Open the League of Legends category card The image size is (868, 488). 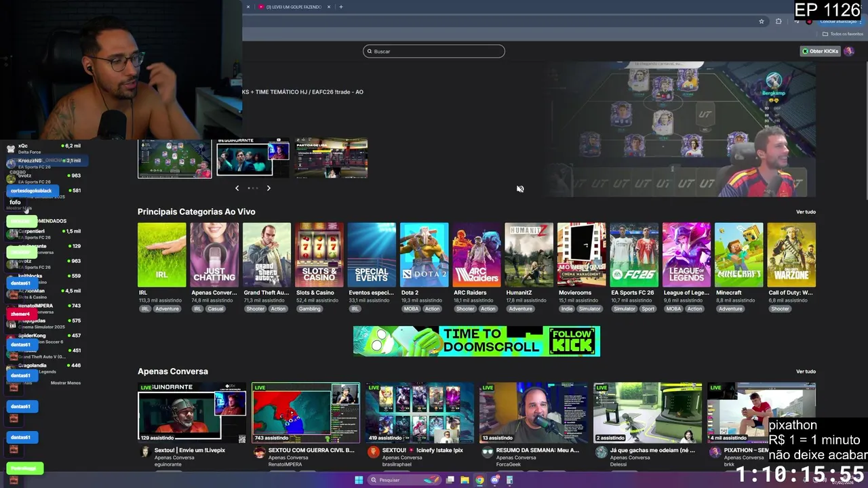coord(686,255)
